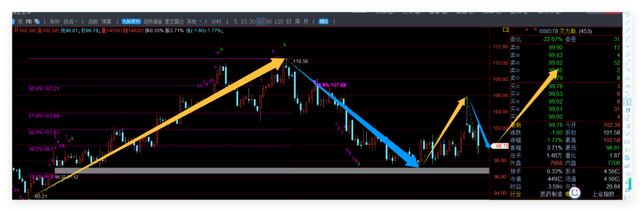Open the purple AI assistant floating icon
Image resolution: width=644 pixels, height=212 pixels.
click(575, 192)
